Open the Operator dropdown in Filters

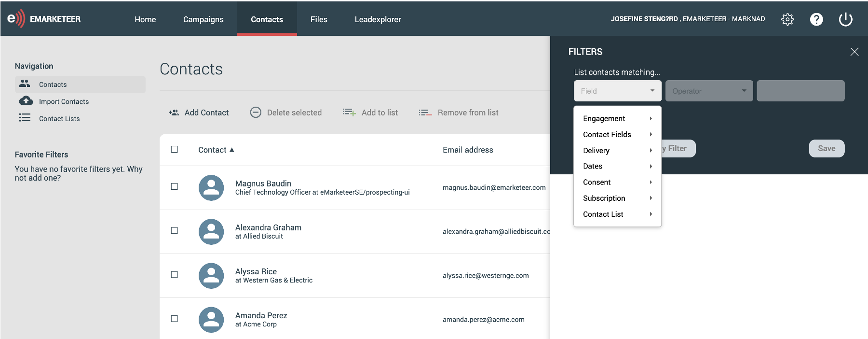tap(709, 91)
